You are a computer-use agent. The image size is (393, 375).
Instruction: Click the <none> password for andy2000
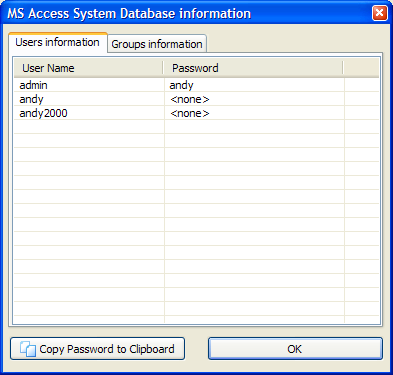click(190, 113)
